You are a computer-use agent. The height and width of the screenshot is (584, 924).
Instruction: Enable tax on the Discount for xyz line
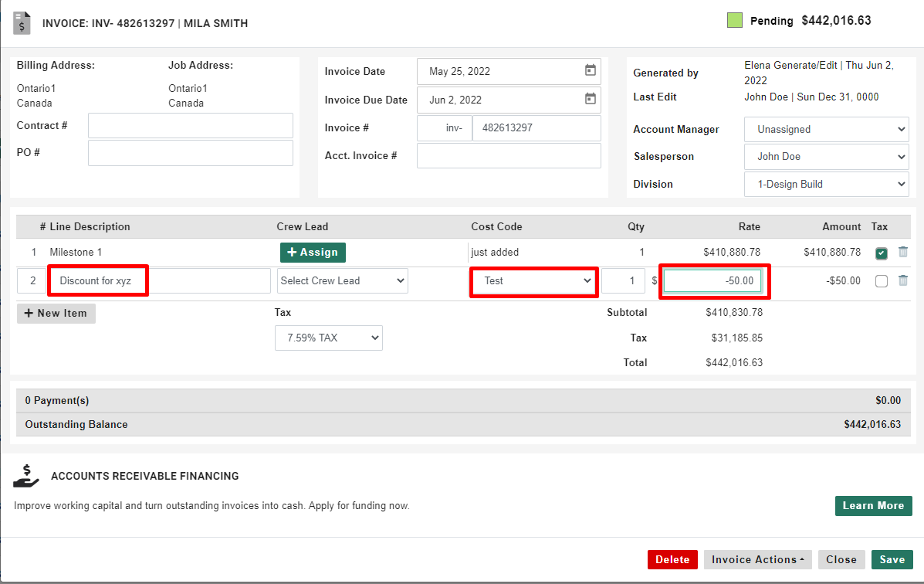point(881,280)
